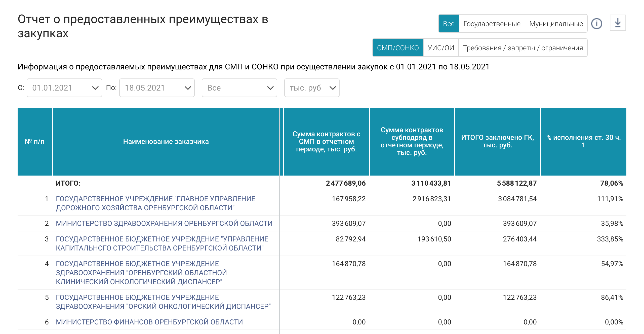Image resolution: width=644 pixels, height=334 pixels.
Task: Open the УИС/ОИ tab
Action: click(441, 48)
